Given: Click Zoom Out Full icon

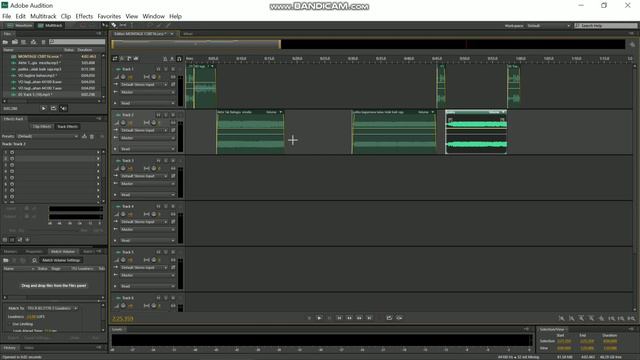Looking at the screenshot, I should [x=601, y=318].
